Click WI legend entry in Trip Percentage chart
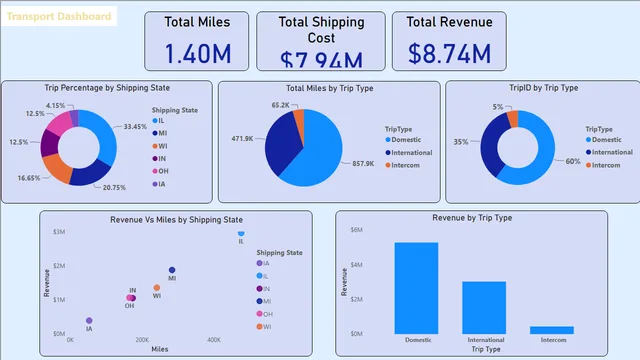This screenshot has width=640, height=360. tap(160, 146)
